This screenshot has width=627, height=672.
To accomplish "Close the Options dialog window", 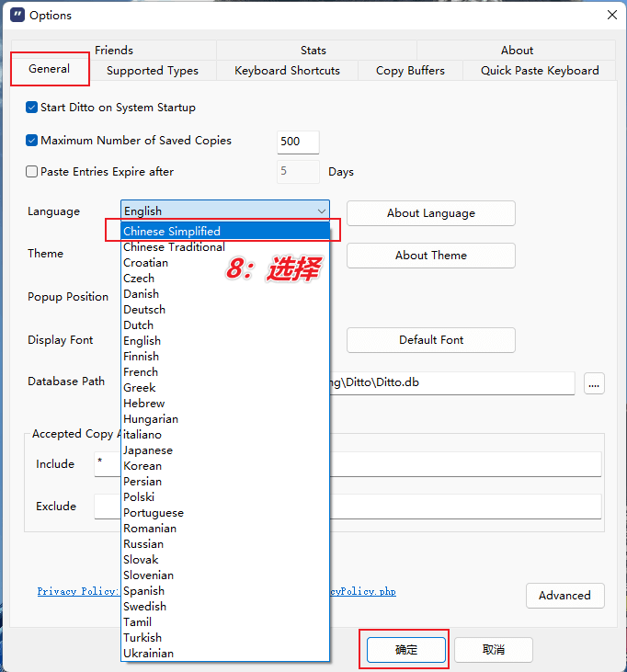I will point(611,15).
